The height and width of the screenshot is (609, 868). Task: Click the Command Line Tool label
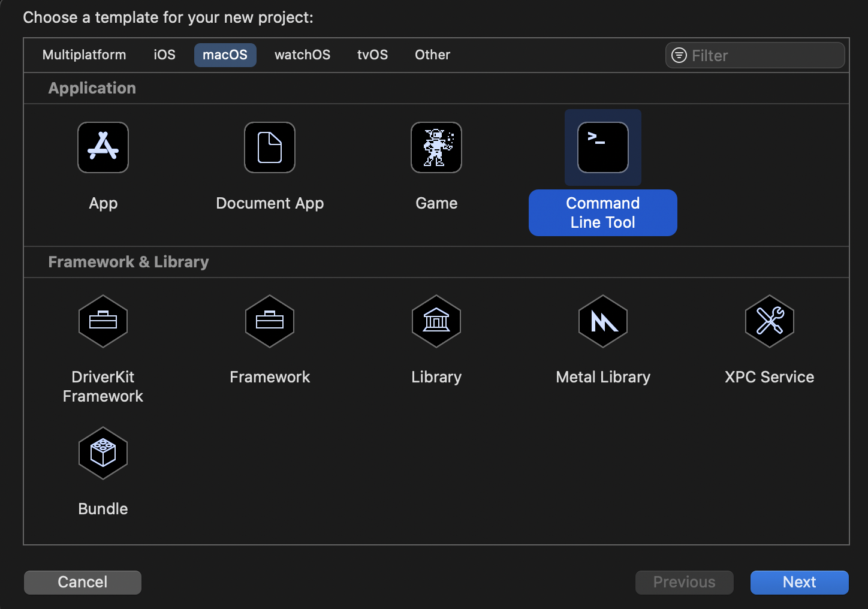(x=603, y=213)
